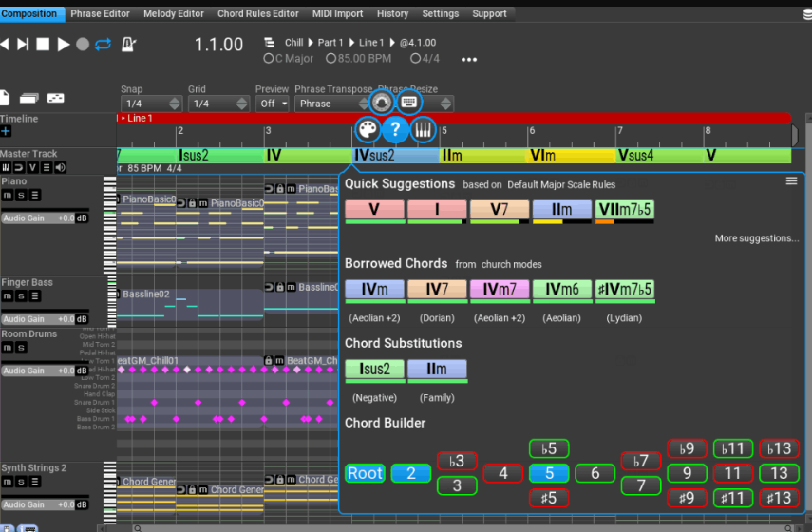Click the Master Track list lines icon
The width and height of the screenshot is (812, 532).
pos(47,167)
